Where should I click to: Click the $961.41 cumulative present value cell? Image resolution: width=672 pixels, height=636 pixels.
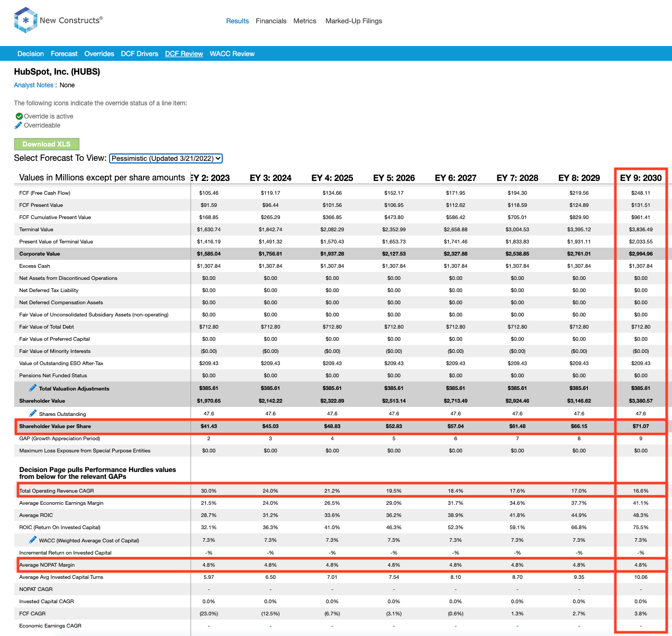click(x=641, y=217)
